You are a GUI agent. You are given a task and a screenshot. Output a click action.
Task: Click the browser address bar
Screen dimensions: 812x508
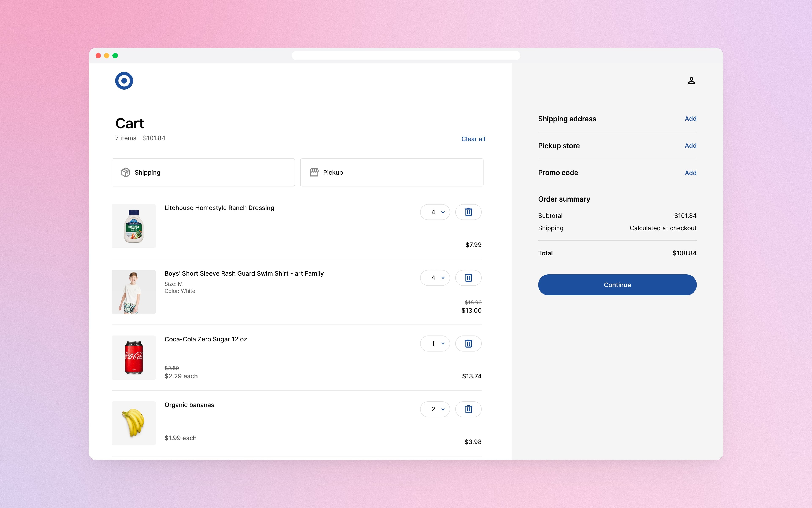[406, 55]
